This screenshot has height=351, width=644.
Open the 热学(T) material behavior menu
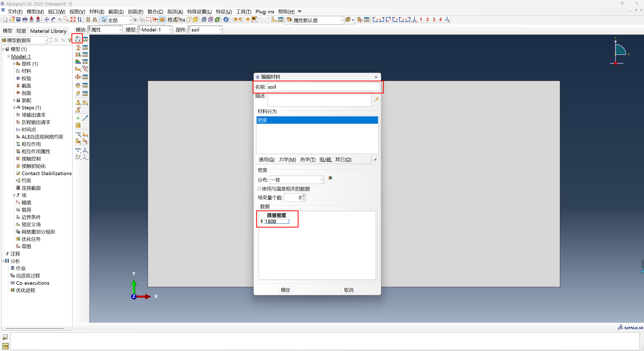tap(308, 159)
